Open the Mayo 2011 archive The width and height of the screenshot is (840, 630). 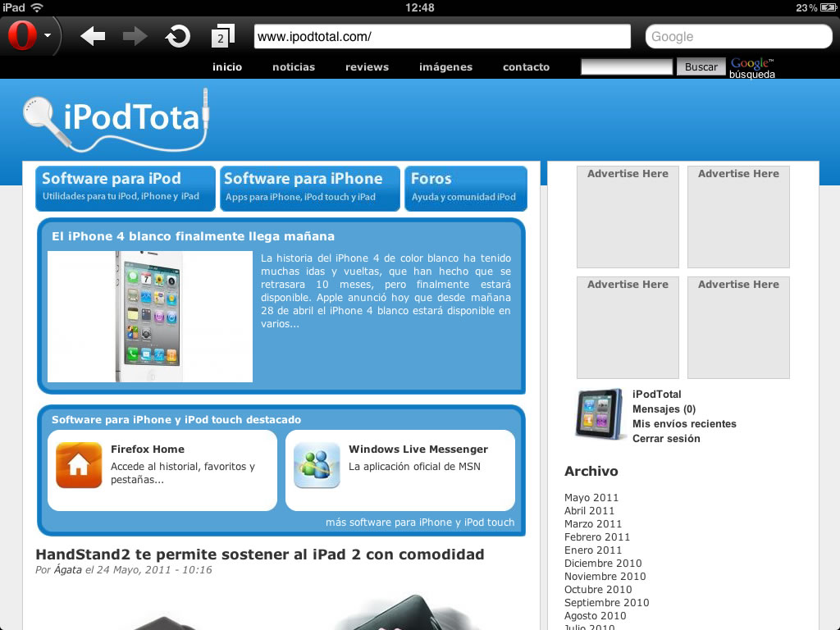pyautogui.click(x=591, y=498)
